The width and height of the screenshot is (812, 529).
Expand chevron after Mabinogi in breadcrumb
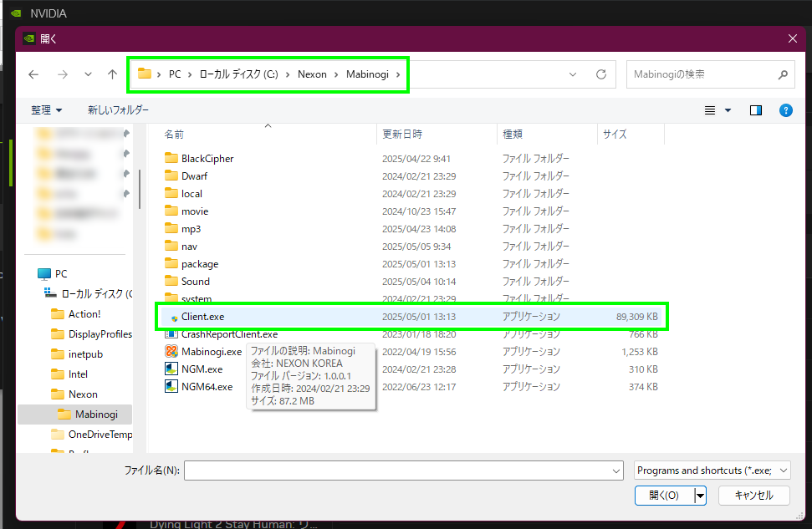(398, 74)
